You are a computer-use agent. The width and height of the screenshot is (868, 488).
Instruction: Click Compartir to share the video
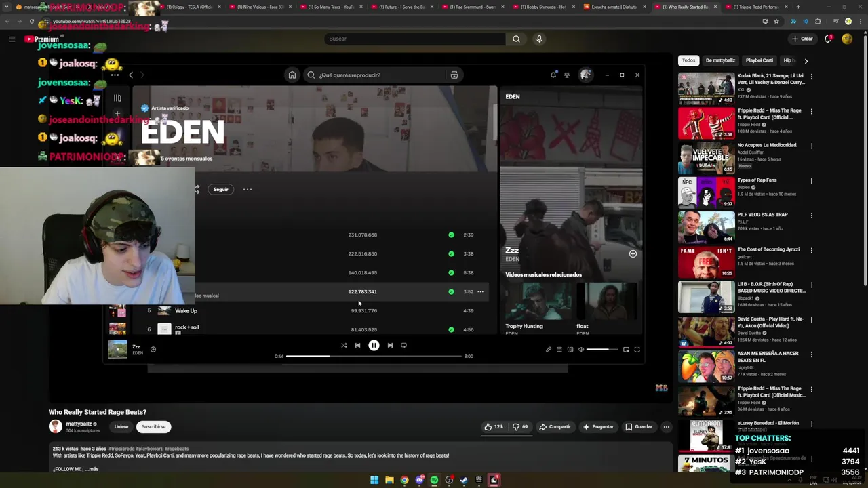pyautogui.click(x=555, y=427)
